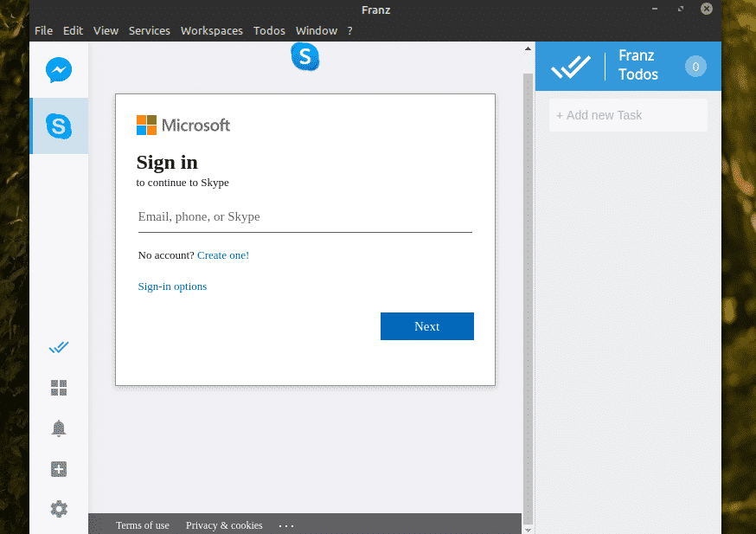Focus the Email, phone, or Skype field
Viewport: 756px width, 534px height.
304,217
